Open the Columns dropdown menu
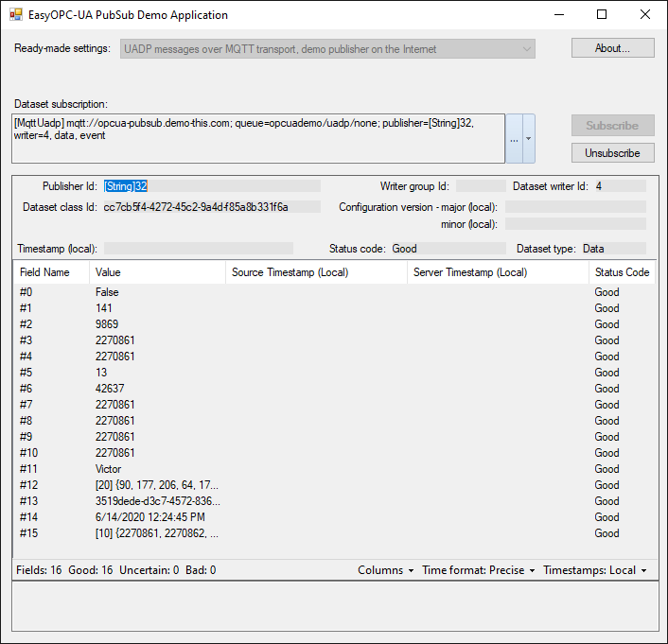This screenshot has height=644, width=668. click(x=385, y=570)
